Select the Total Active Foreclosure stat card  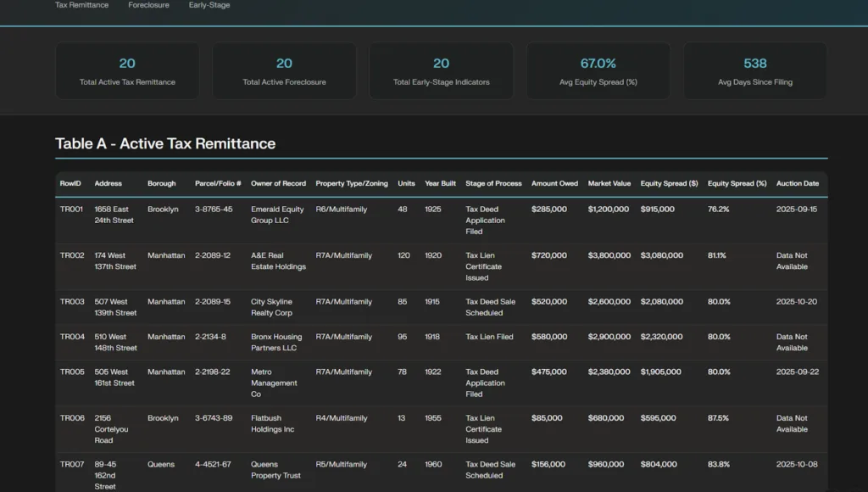pos(284,70)
